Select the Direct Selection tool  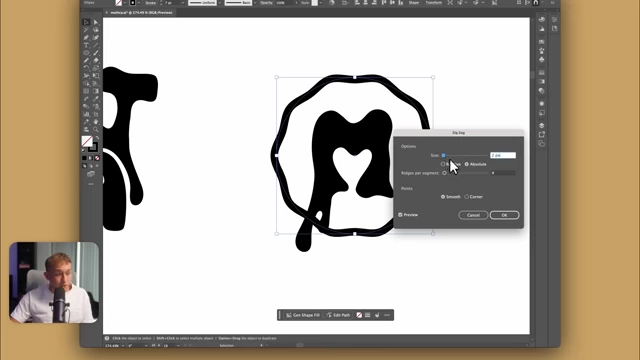[x=96, y=22]
